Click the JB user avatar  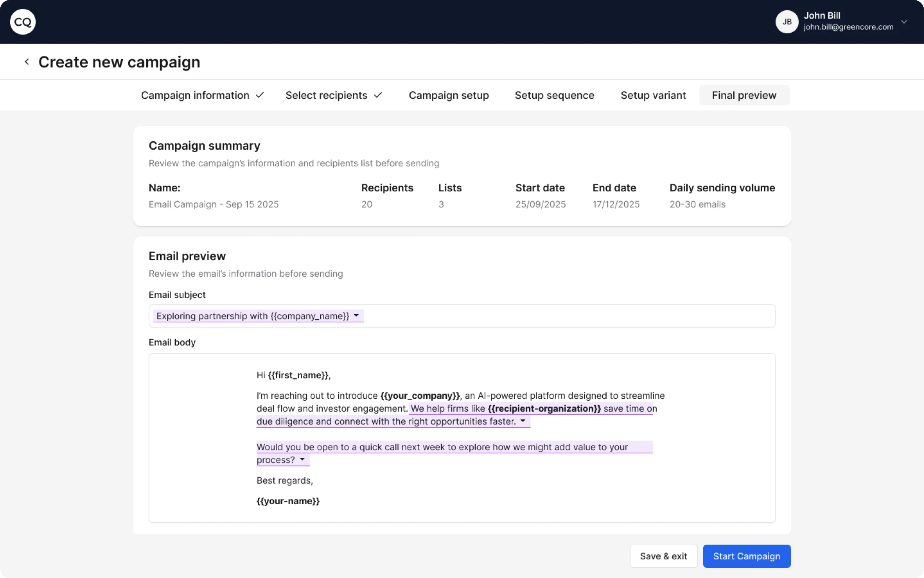pos(786,22)
